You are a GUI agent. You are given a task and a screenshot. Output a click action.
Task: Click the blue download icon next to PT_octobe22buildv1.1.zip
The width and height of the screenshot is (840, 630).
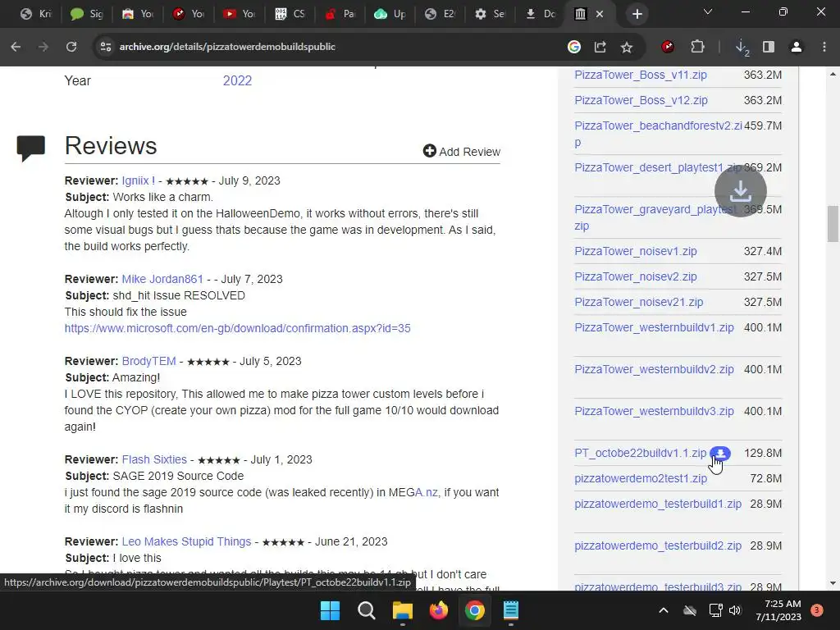tap(720, 453)
